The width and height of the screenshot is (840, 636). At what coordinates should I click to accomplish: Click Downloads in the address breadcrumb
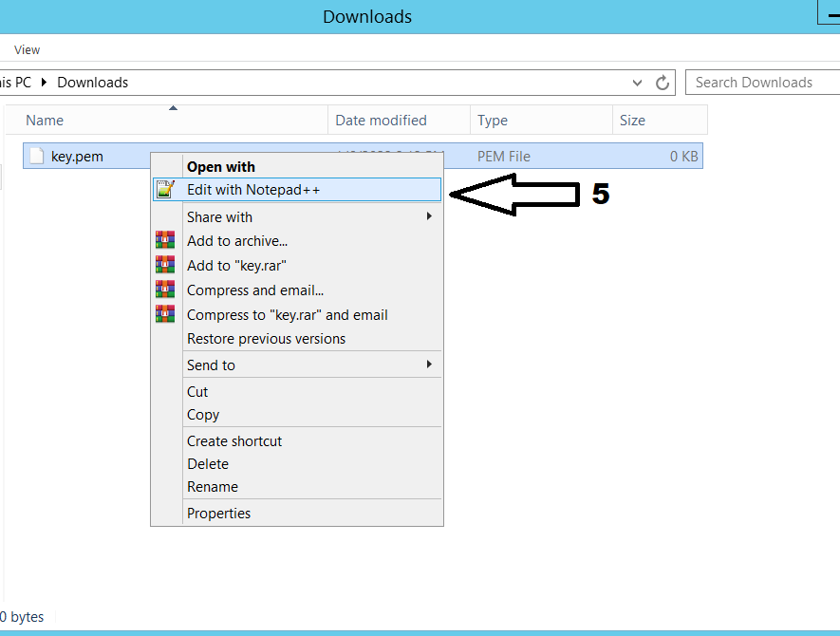(x=92, y=83)
